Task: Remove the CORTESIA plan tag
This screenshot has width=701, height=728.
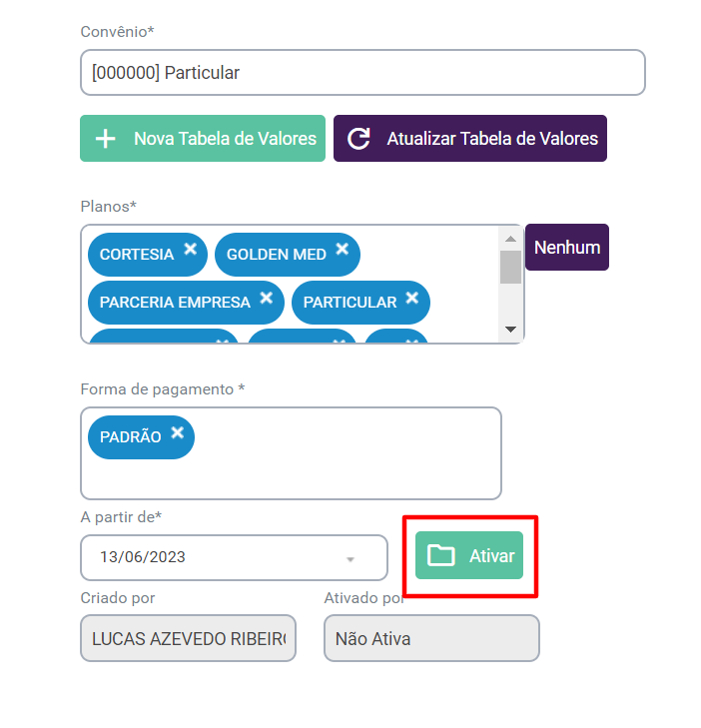Action: click(190, 250)
